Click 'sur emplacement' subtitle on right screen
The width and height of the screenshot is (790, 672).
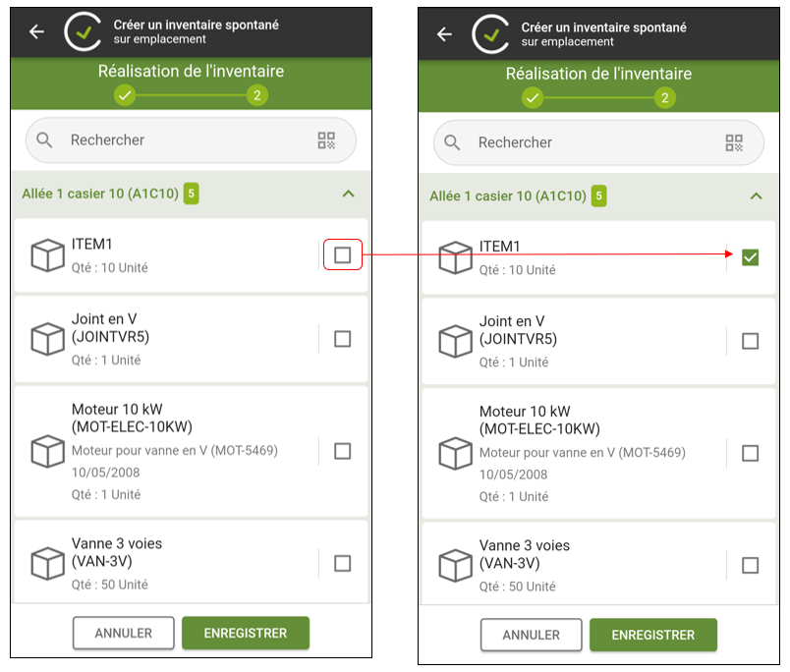(567, 42)
